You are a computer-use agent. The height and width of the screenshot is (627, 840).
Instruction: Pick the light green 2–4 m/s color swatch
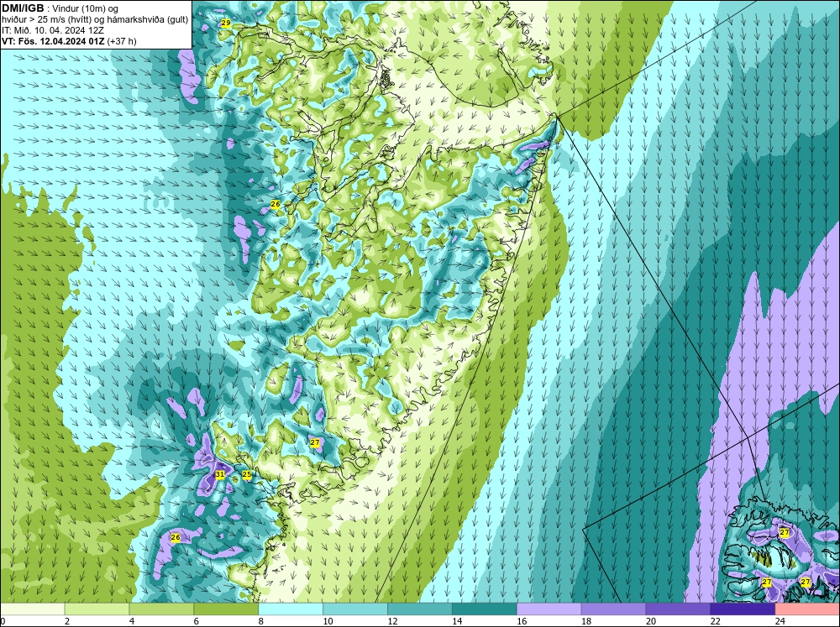tap(97, 609)
